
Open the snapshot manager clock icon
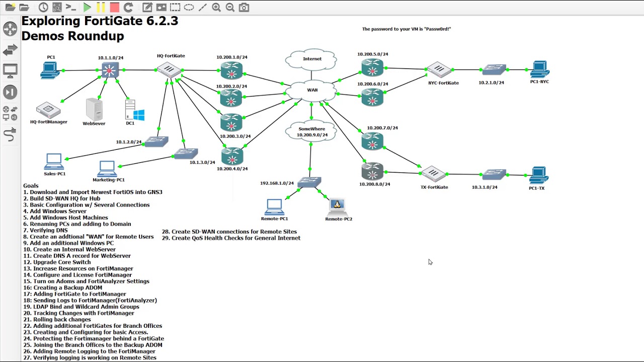coord(43,8)
